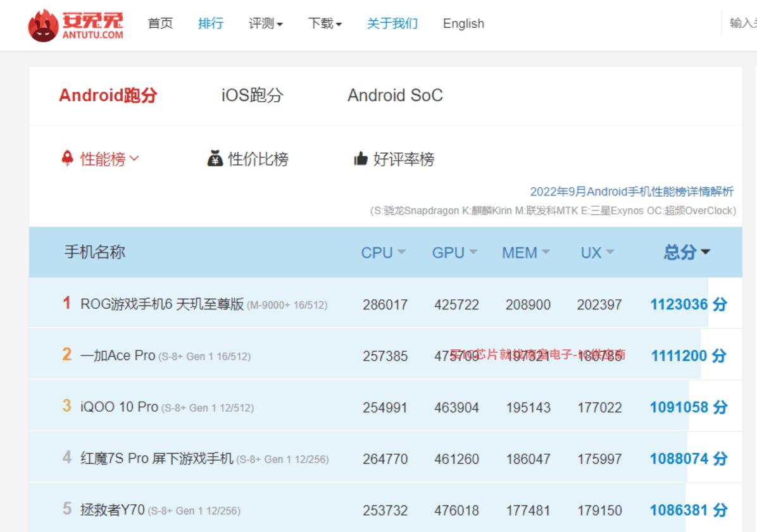Click the chipset abbreviation legend text
This screenshot has width=757, height=532.
pos(553,211)
